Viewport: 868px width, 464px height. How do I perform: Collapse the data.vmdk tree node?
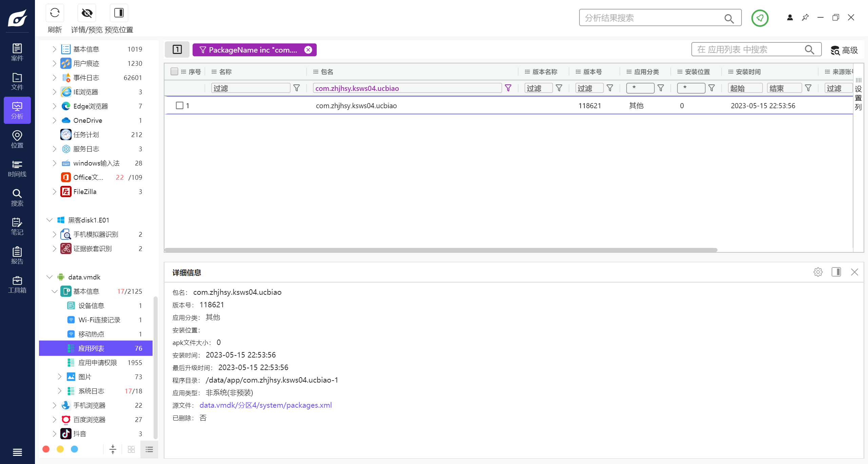click(50, 277)
